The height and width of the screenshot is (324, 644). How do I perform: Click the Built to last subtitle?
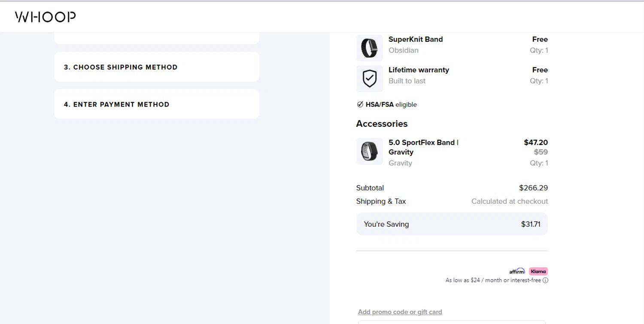click(407, 81)
